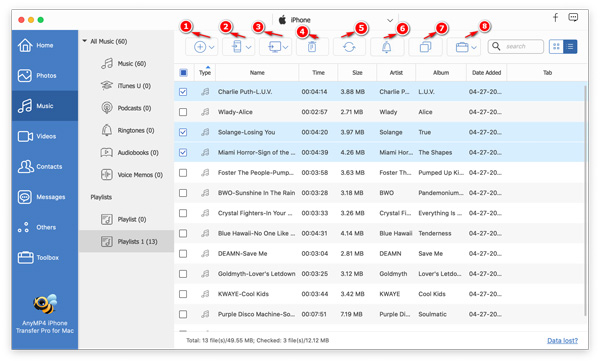Select the Music section in the sidebar
Image resolution: width=600 pixels, height=363 pixels.
pos(44,106)
